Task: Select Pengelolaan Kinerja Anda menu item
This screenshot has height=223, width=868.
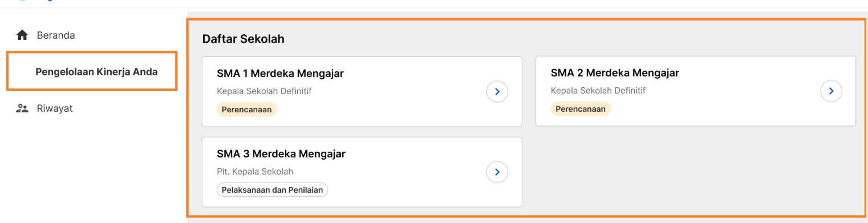Action: (96, 72)
